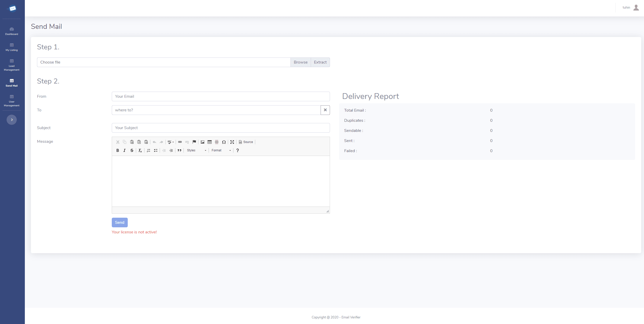Click the Undo arrow in the editor
Screen dimensions: 644x324
(x=154, y=142)
